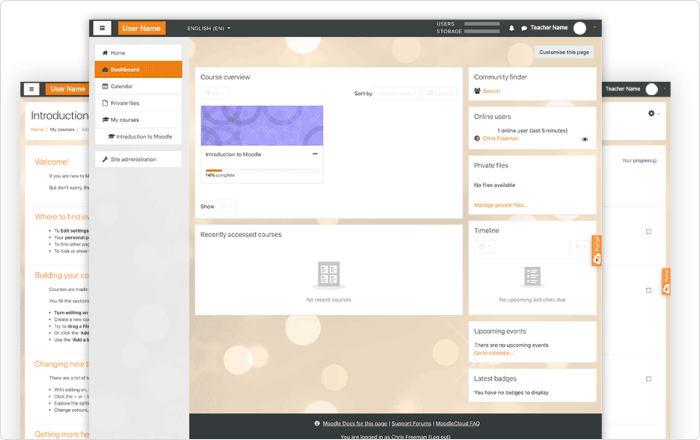The width and height of the screenshot is (700, 440).
Task: Open Introduction to Moodle in the sidebar
Action: [x=138, y=137]
